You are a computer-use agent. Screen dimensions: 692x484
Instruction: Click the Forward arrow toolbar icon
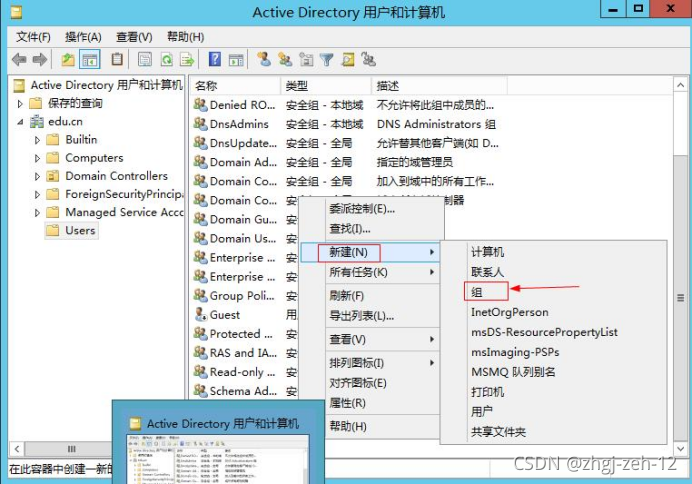40,59
